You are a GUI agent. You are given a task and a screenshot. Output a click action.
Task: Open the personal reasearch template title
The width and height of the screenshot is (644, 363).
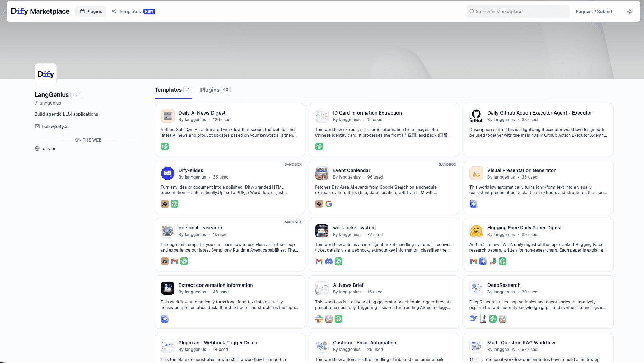click(200, 228)
